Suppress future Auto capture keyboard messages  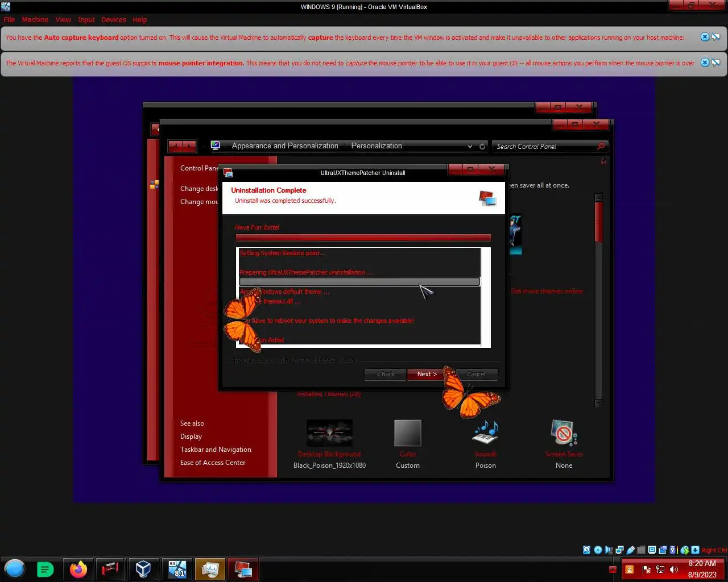point(715,37)
